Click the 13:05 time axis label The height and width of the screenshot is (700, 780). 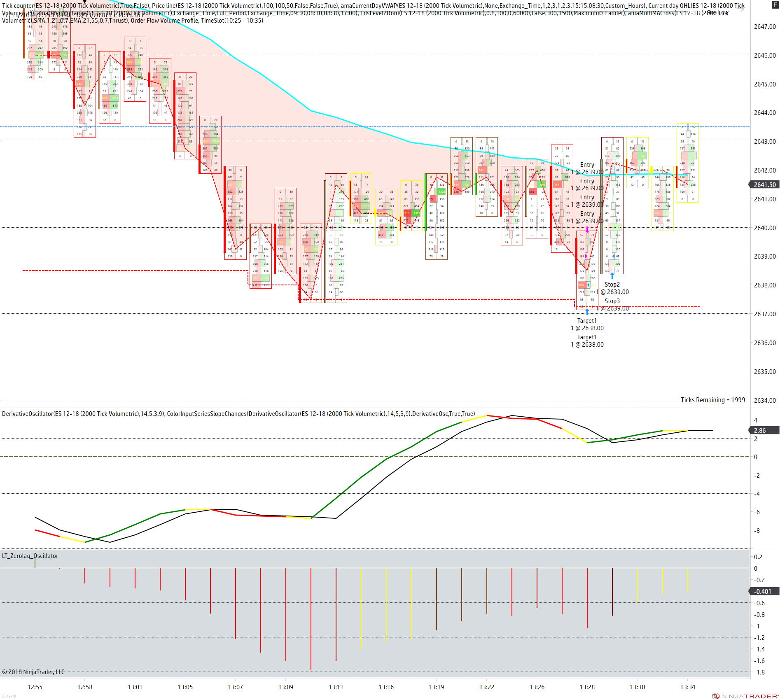point(185,687)
